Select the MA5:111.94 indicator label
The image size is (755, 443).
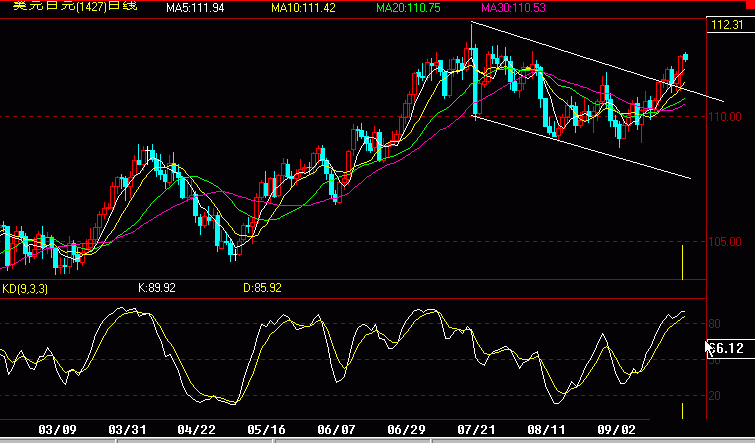pos(195,8)
